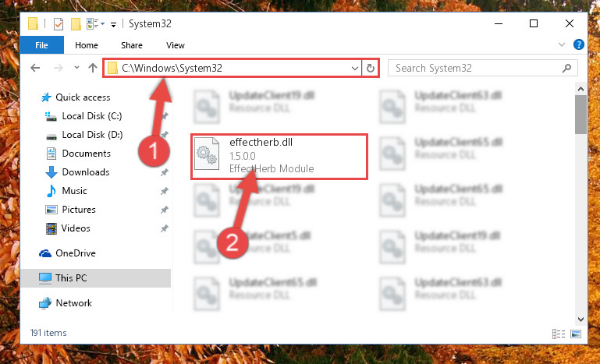Click the Back navigation arrow

pos(35,68)
